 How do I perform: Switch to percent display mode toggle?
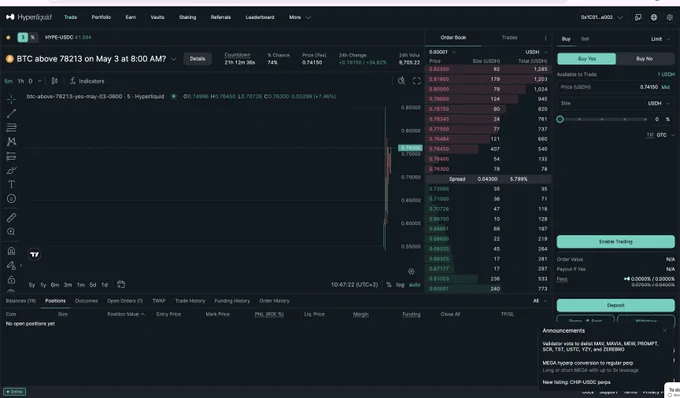[x=33, y=37]
